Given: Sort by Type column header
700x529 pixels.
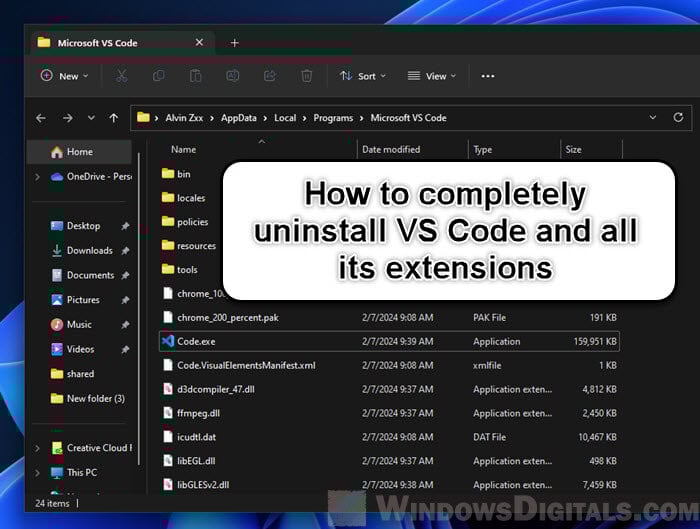Looking at the screenshot, I should pos(483,150).
